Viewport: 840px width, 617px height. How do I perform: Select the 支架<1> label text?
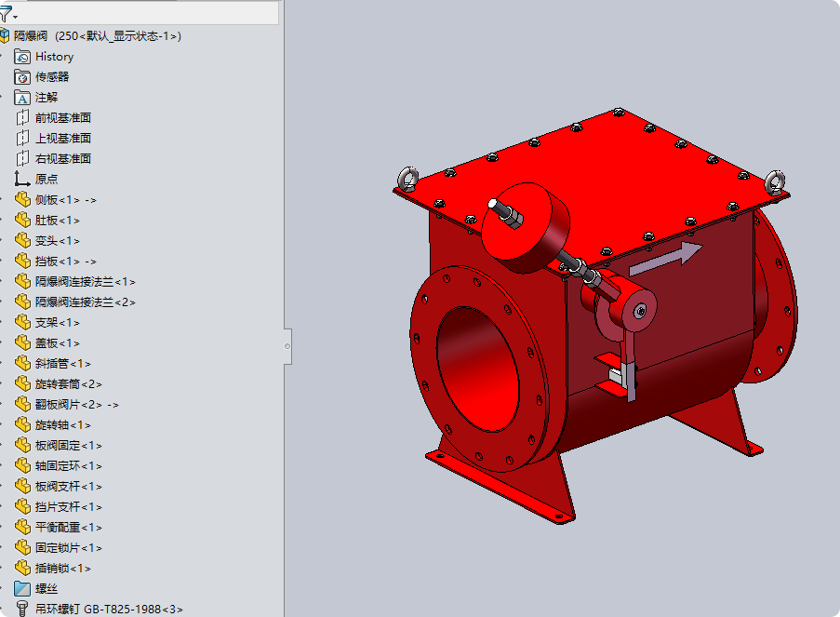tap(58, 322)
